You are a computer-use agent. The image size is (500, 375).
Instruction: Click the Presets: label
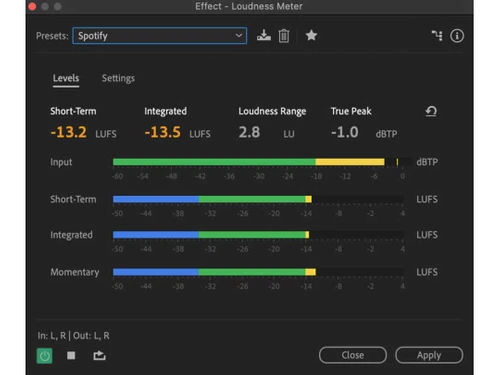pos(52,36)
